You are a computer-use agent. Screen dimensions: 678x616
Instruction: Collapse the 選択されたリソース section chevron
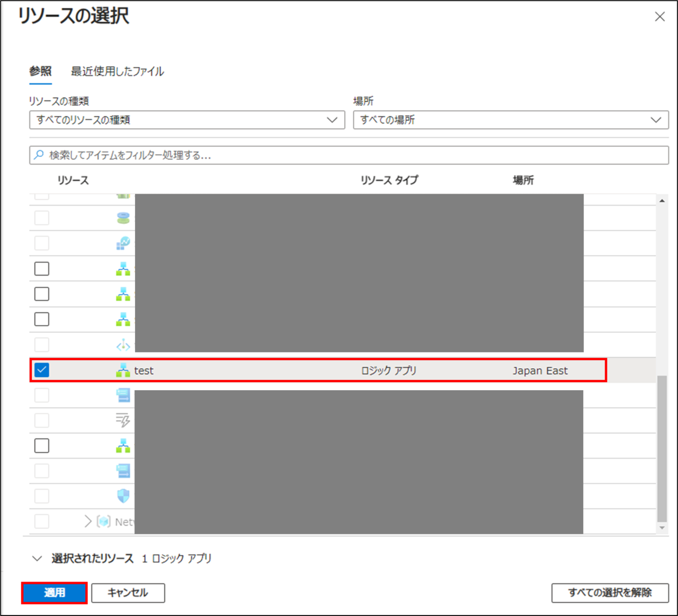(37, 558)
